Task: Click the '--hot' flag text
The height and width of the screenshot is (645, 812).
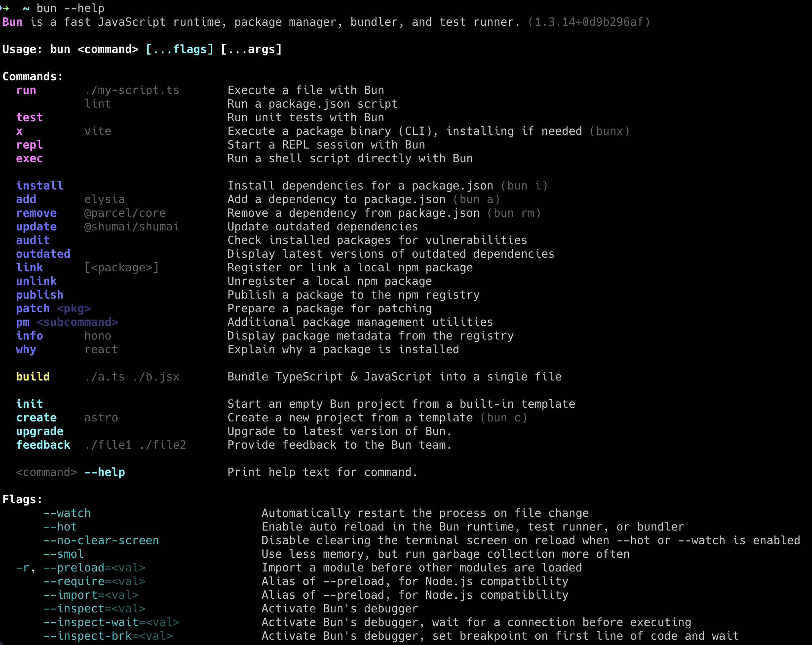Action: tap(60, 527)
